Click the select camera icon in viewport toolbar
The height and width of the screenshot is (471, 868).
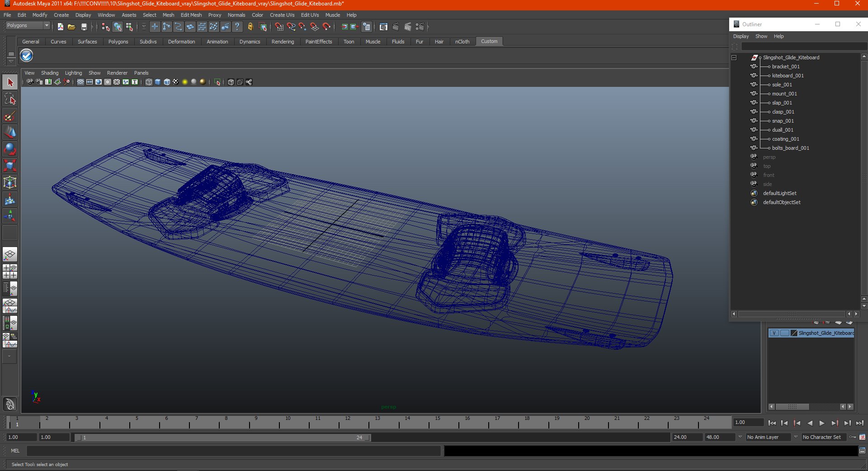pos(30,82)
